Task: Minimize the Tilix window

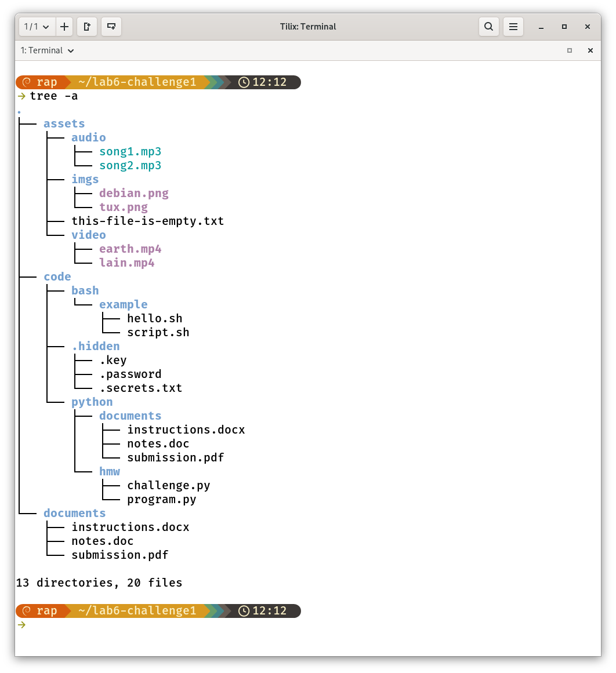Action: click(541, 27)
